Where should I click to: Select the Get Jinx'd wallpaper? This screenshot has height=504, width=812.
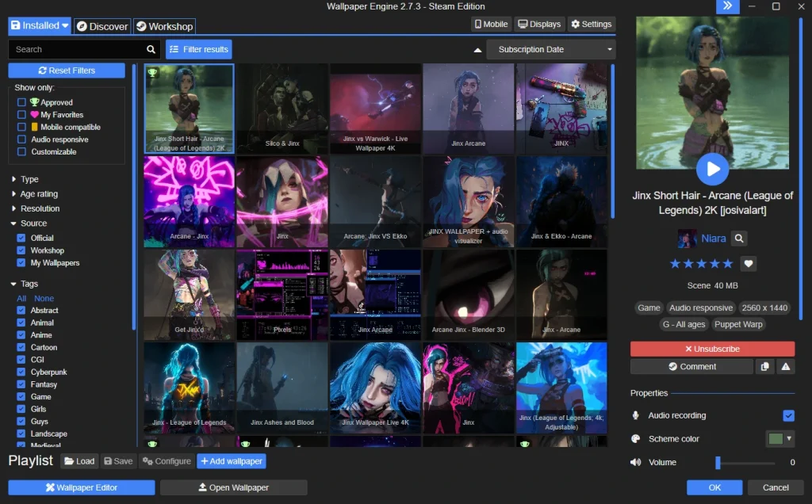pos(189,295)
